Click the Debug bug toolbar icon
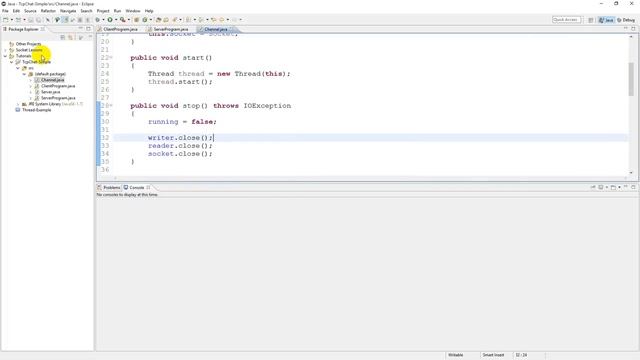The width and height of the screenshot is (640, 360). pos(98,20)
